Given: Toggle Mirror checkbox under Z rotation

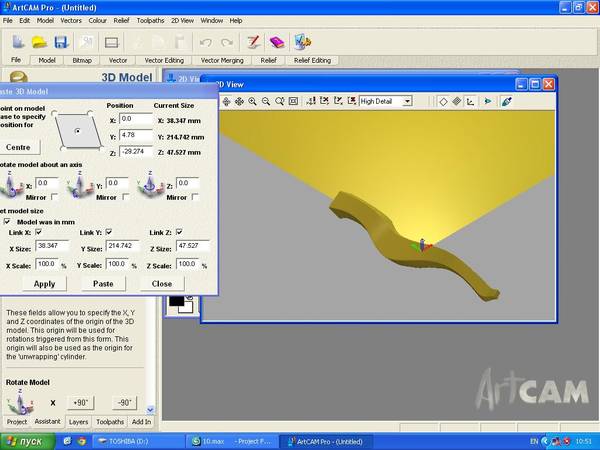Looking at the screenshot, I should (x=195, y=197).
